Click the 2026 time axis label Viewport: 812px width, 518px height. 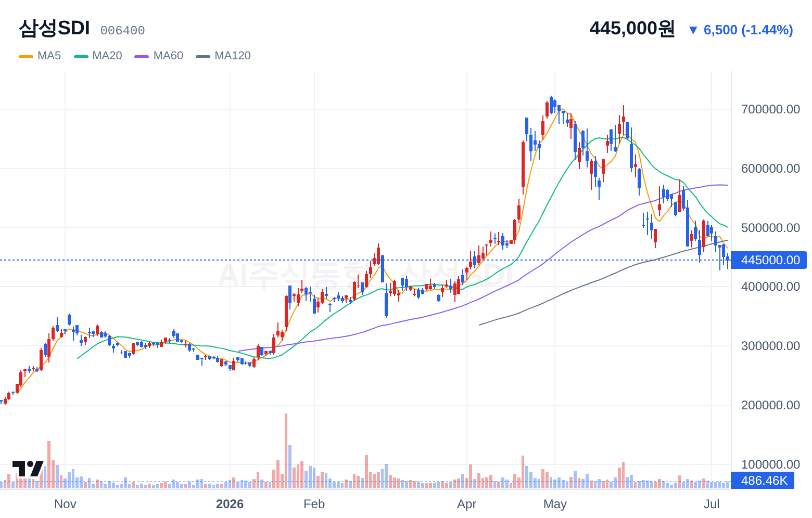coord(230,504)
